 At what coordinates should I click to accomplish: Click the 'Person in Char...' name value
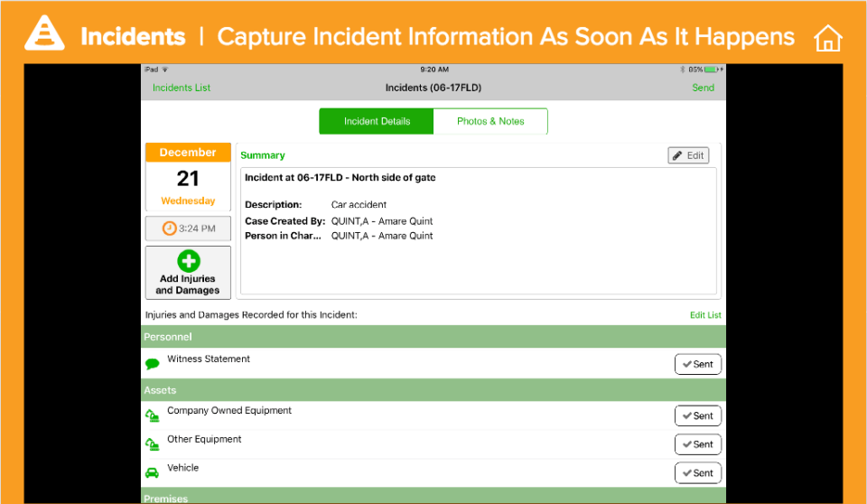(381, 236)
